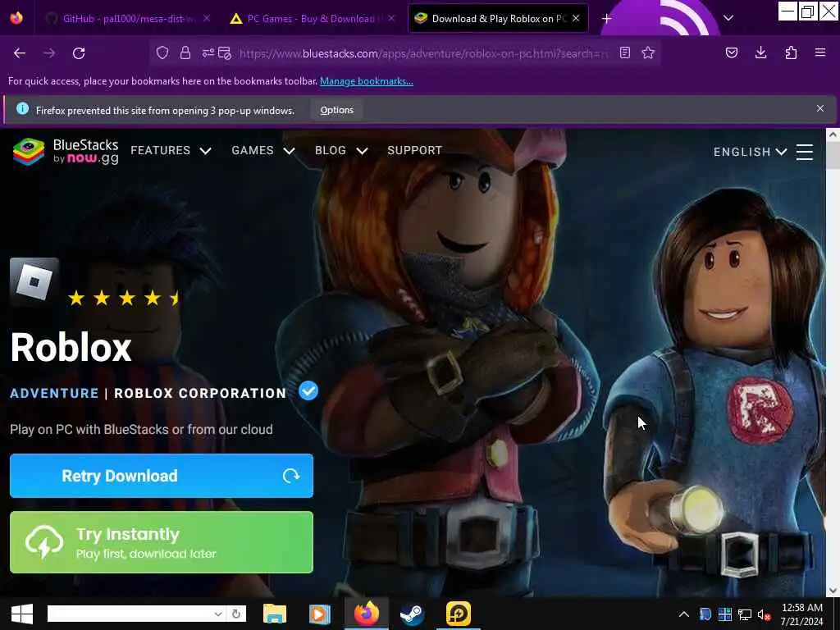
Task: Click the star rating row
Action: click(x=124, y=298)
